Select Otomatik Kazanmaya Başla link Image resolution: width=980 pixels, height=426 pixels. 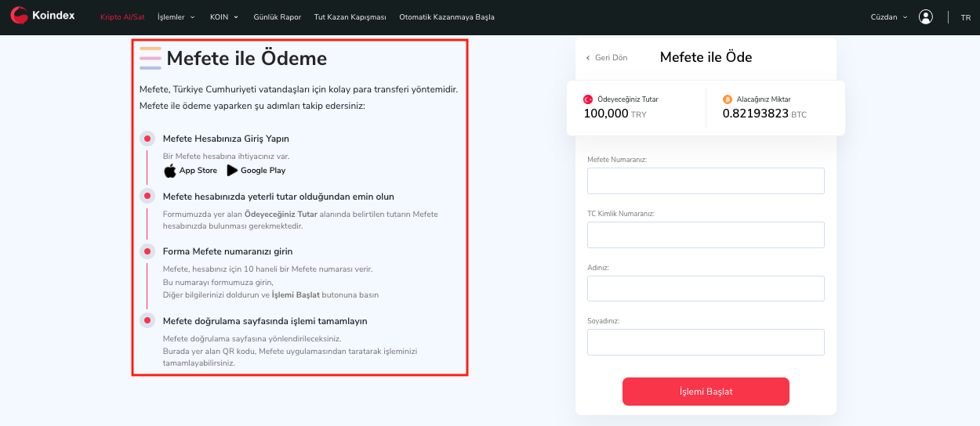point(447,16)
